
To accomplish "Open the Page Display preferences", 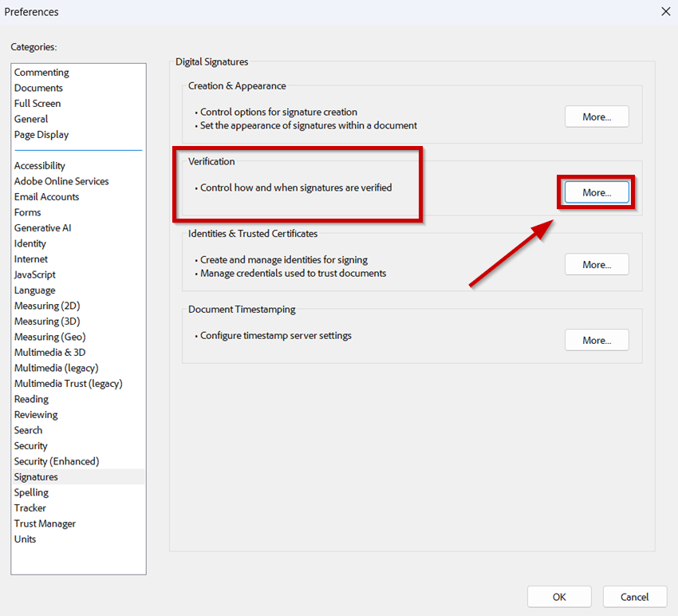I will coord(41,135).
